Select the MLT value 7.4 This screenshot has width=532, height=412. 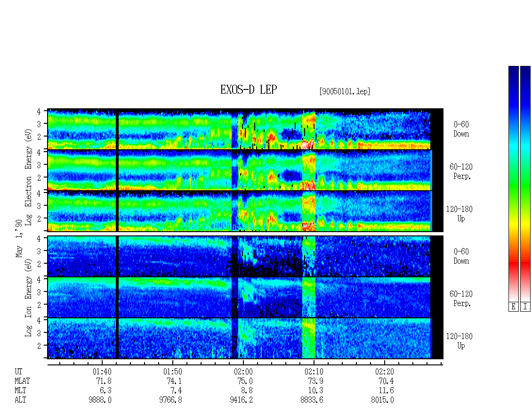click(177, 391)
